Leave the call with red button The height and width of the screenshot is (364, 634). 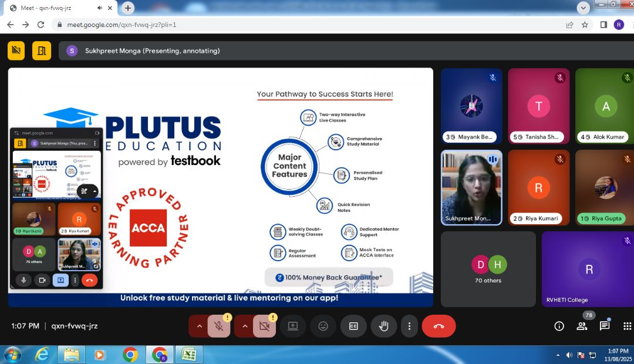[x=439, y=326]
